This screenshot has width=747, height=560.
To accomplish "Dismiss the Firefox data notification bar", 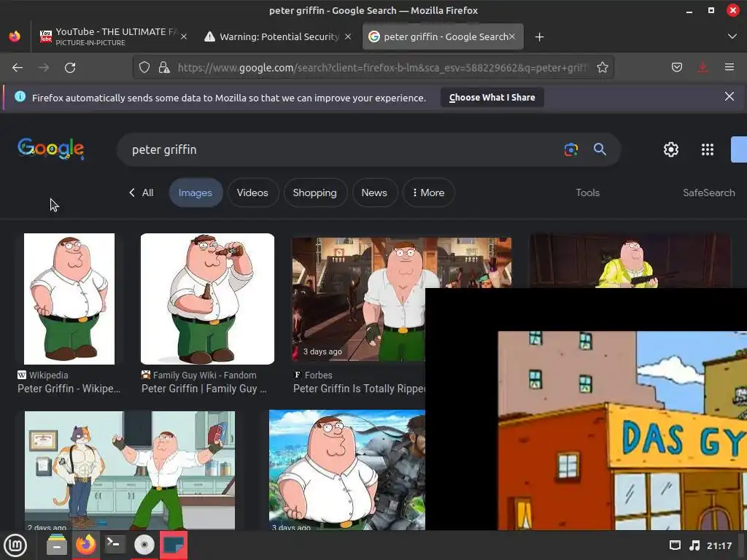I will tap(729, 97).
